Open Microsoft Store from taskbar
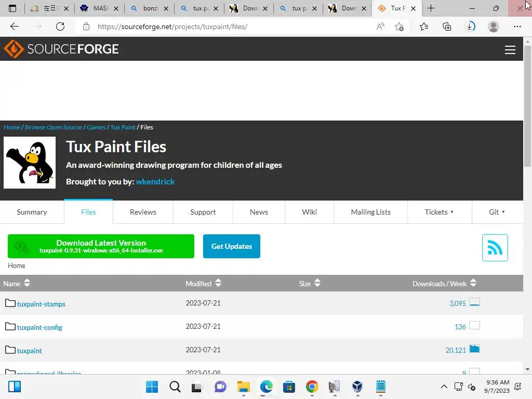This screenshot has width=532, height=399. 289,387
